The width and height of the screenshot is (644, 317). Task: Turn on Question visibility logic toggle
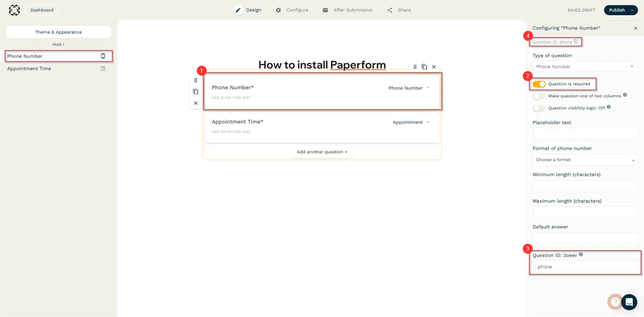(x=539, y=108)
